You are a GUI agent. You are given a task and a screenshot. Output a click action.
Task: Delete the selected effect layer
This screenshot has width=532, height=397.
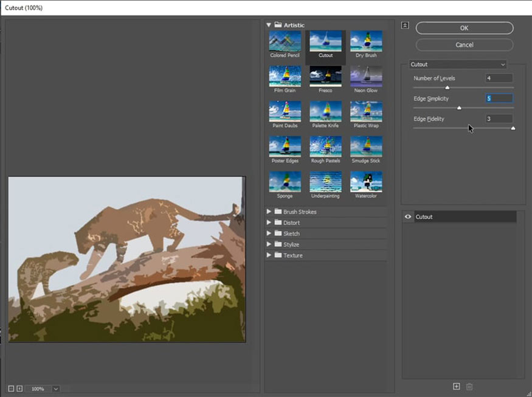(469, 387)
